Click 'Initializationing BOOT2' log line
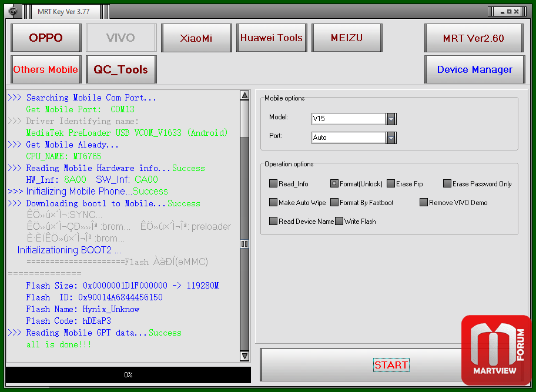This screenshot has width=536, height=392. coord(69,250)
